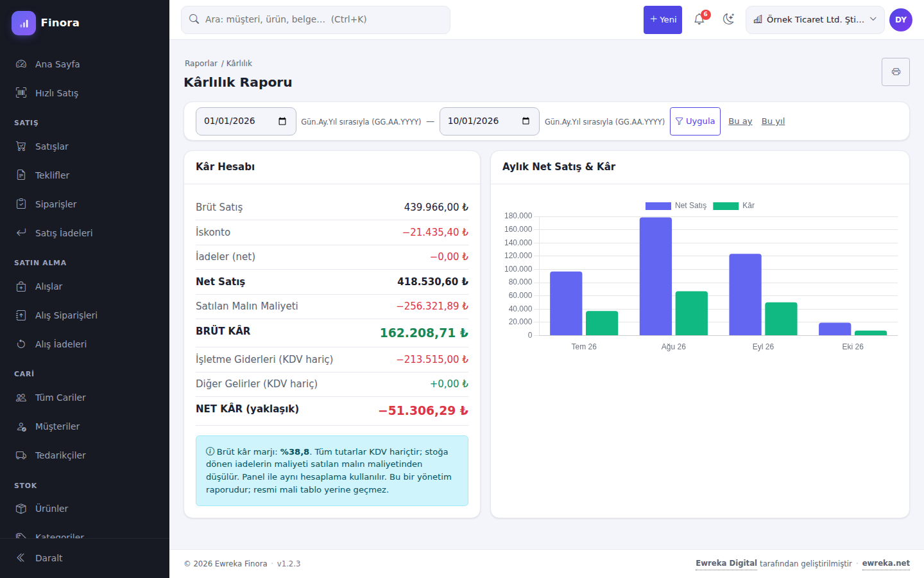Screen dimensions: 924x578
Task: Click the Alışlar bag icon
Action: [x=21, y=286]
